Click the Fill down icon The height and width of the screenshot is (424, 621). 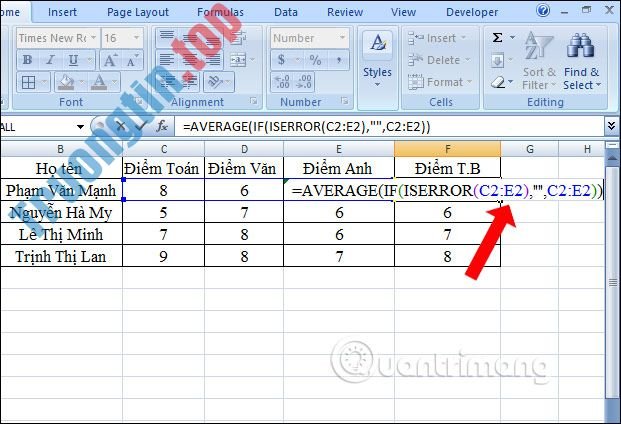497,60
